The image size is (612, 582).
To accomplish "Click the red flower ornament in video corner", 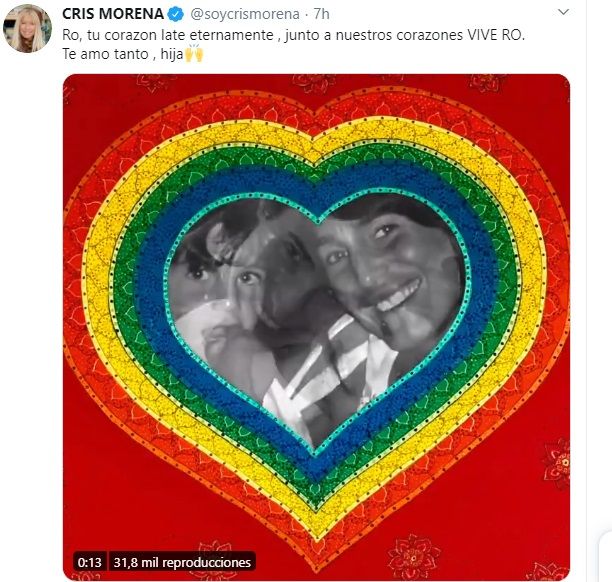I will click(558, 463).
